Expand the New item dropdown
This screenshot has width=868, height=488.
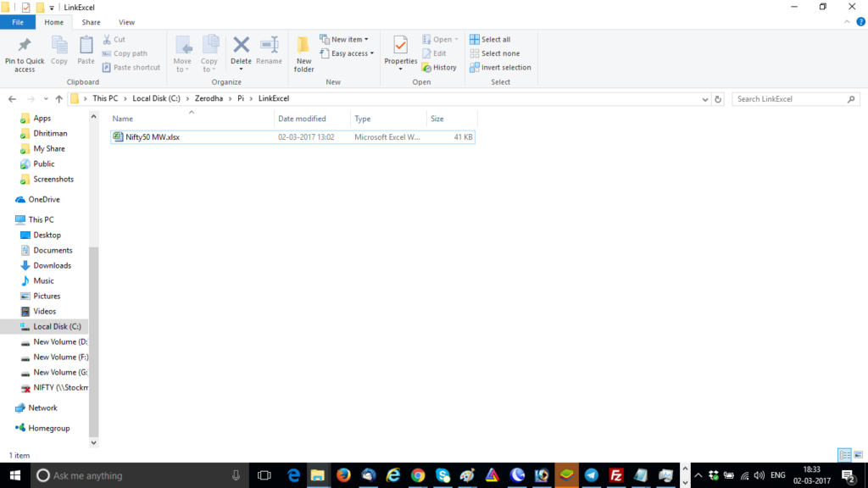click(x=345, y=40)
